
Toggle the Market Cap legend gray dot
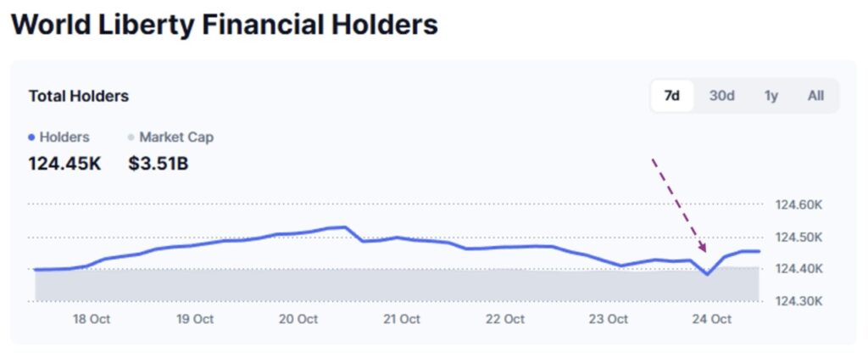131,137
